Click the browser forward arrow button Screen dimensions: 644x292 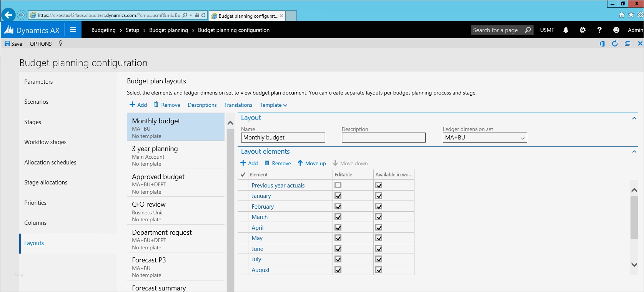(x=22, y=15)
